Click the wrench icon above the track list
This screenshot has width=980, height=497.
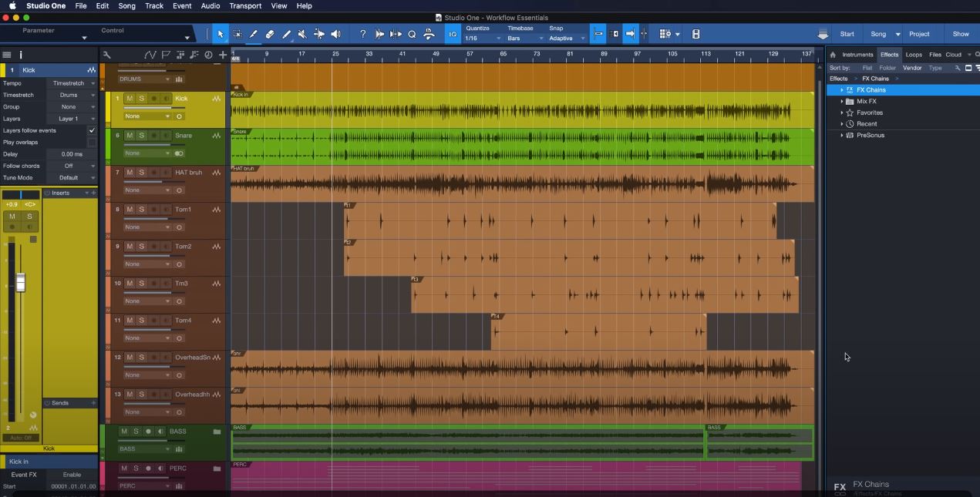[x=107, y=55]
